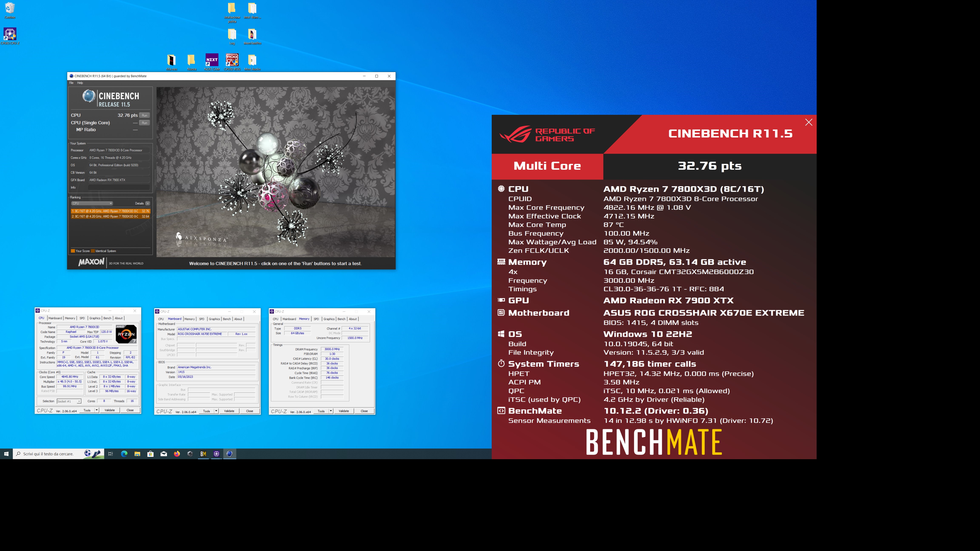Click the Ryzen 7 logo in CPU-Z

coord(126,334)
